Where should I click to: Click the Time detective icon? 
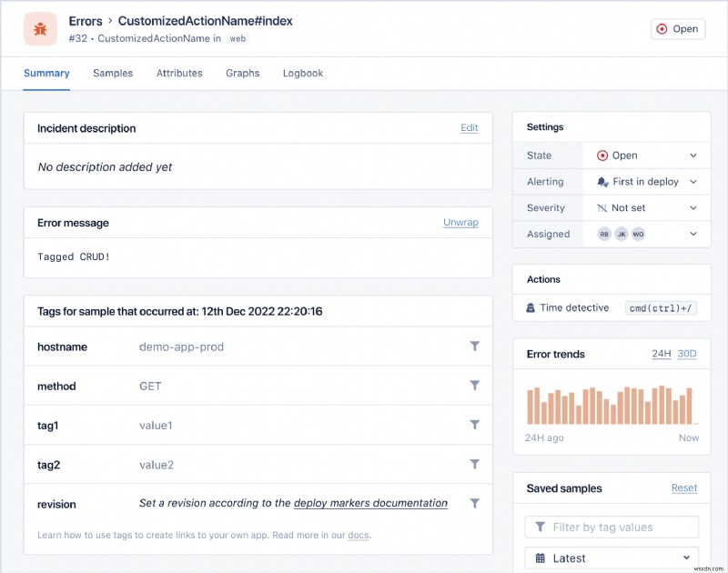click(x=531, y=307)
